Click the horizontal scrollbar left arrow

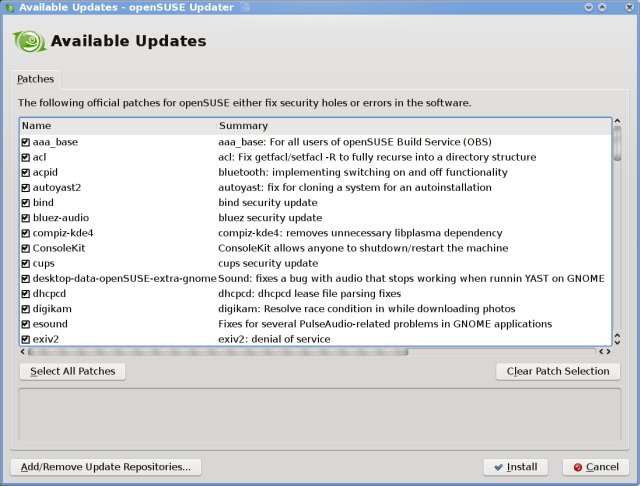[x=23, y=351]
